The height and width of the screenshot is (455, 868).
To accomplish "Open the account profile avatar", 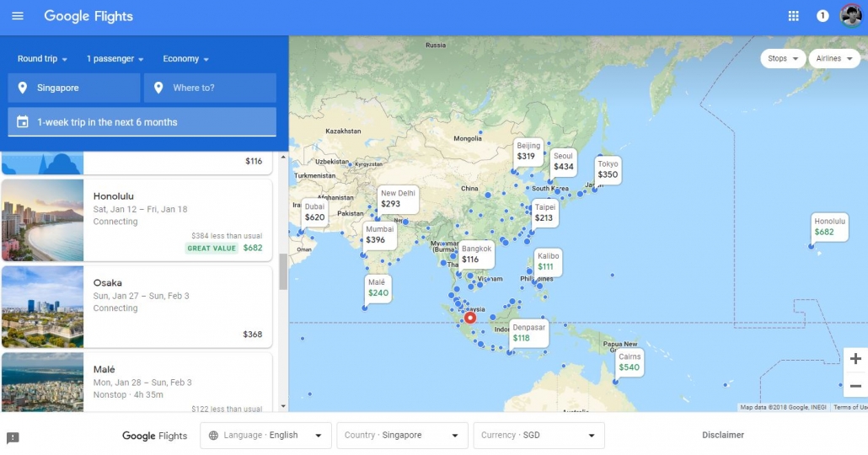I will pos(851,16).
